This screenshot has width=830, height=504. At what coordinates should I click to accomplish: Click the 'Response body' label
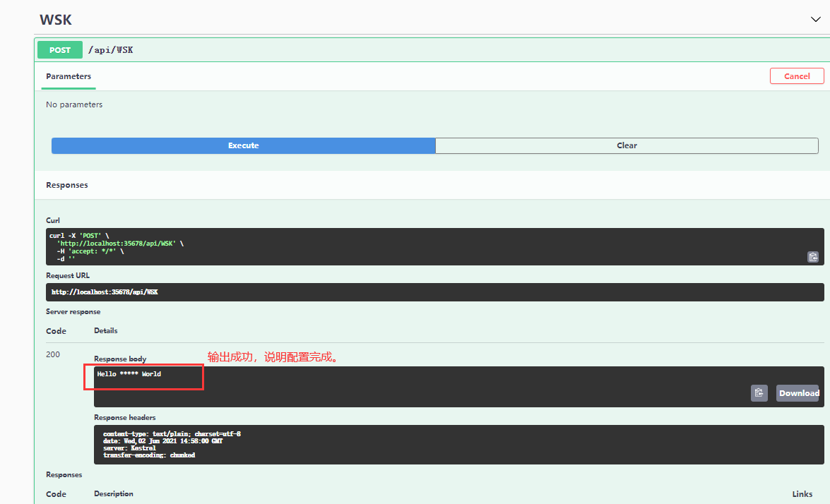click(x=120, y=359)
